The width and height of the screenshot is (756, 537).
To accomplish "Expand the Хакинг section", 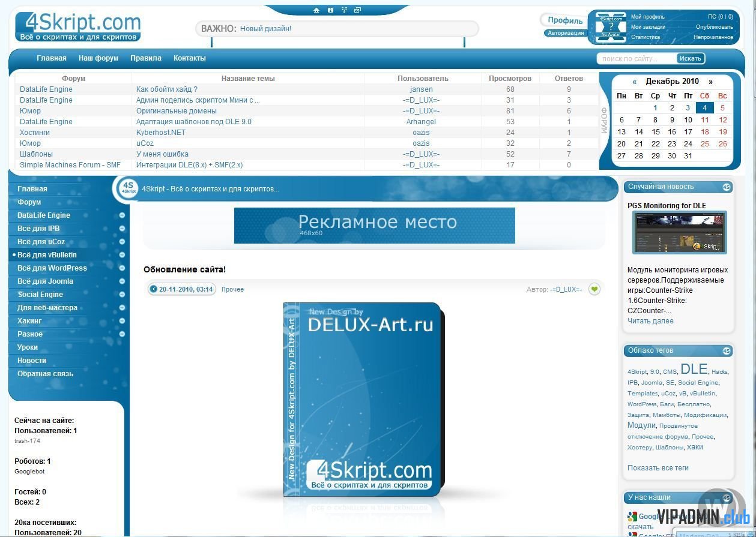I will 122,321.
